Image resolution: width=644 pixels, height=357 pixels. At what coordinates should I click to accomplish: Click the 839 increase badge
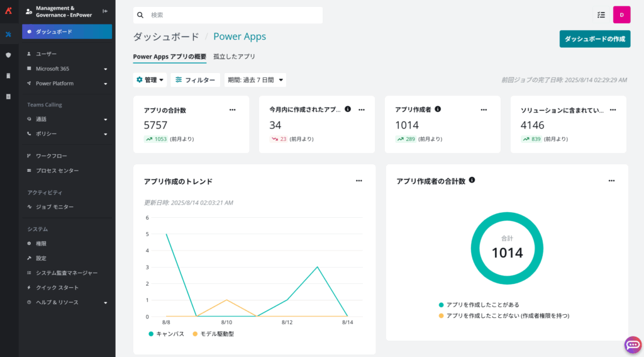click(x=531, y=139)
